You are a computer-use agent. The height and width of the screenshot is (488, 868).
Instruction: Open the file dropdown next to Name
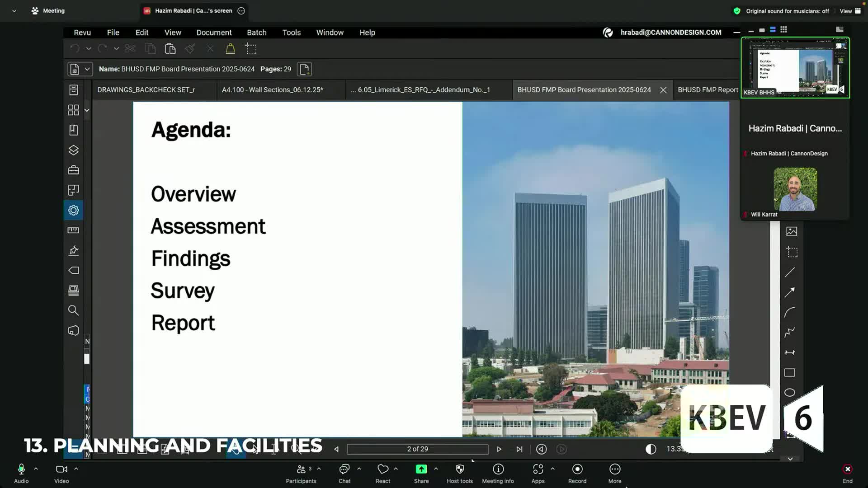(x=87, y=69)
